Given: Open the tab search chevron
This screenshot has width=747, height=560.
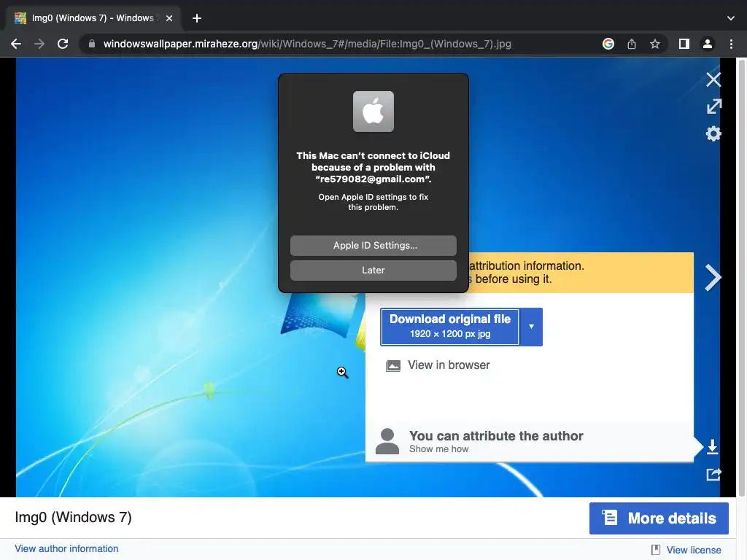Looking at the screenshot, I should click(731, 18).
